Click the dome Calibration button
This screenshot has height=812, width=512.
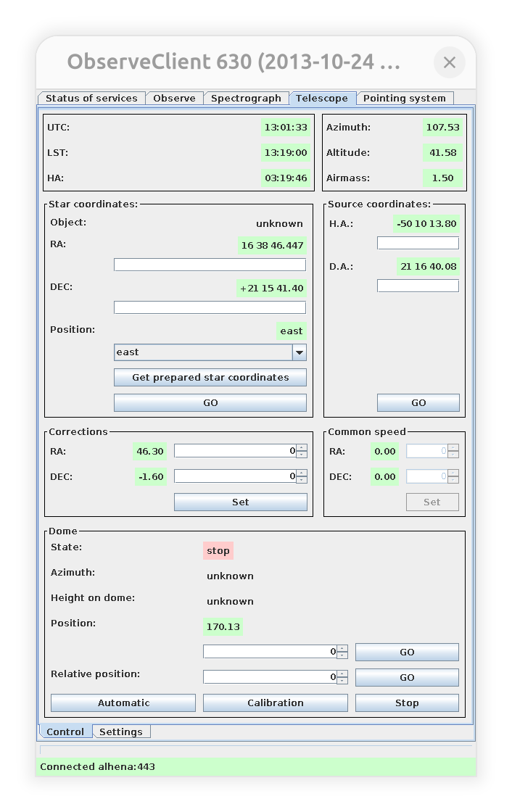click(275, 703)
